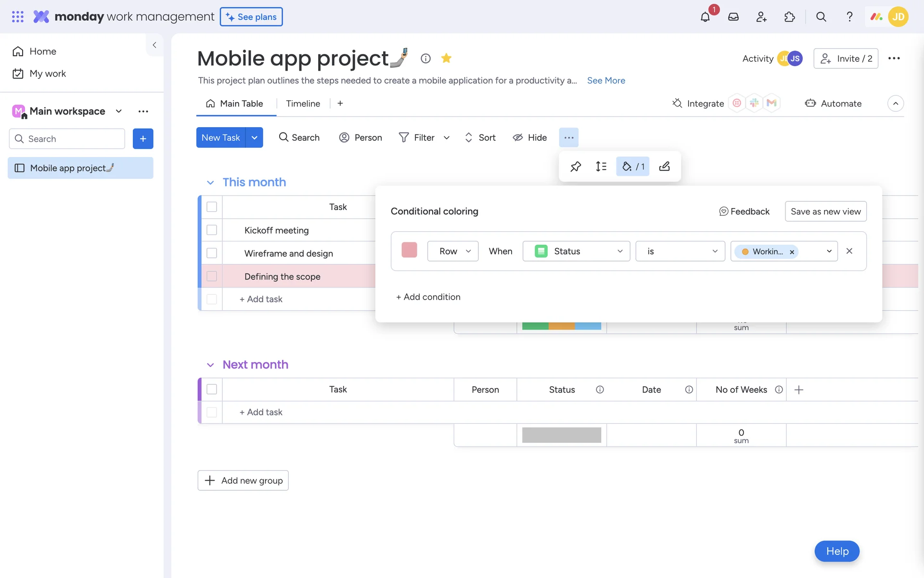Click the favorite star next to board title
Image resolution: width=924 pixels, height=578 pixels.
pyautogui.click(x=446, y=58)
